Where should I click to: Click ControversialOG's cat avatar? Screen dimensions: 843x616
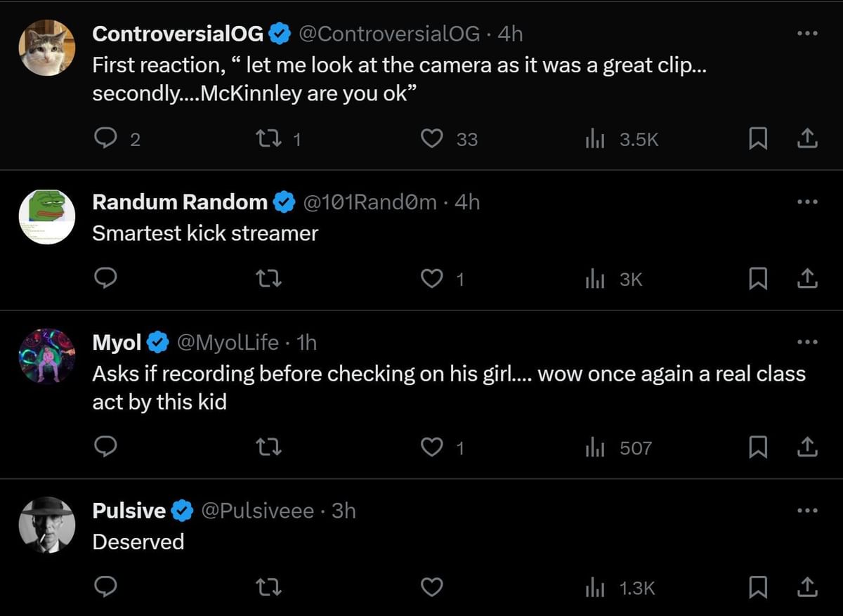point(46,48)
